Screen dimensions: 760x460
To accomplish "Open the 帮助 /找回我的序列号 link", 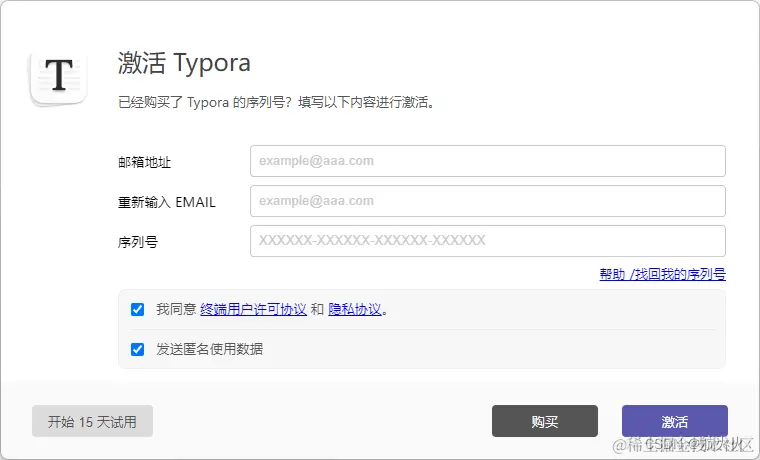I will coord(662,274).
